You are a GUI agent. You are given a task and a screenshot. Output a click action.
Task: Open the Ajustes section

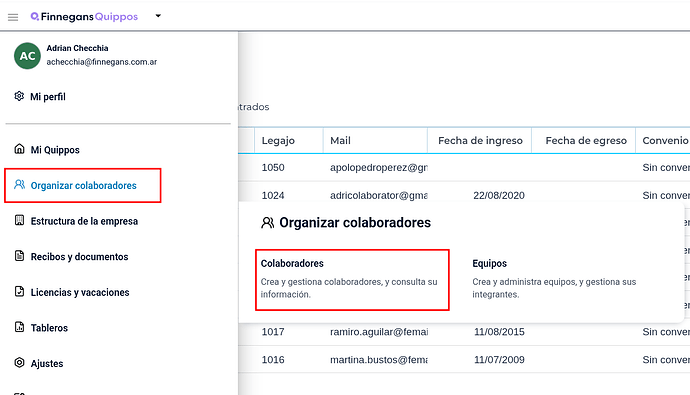tap(47, 364)
